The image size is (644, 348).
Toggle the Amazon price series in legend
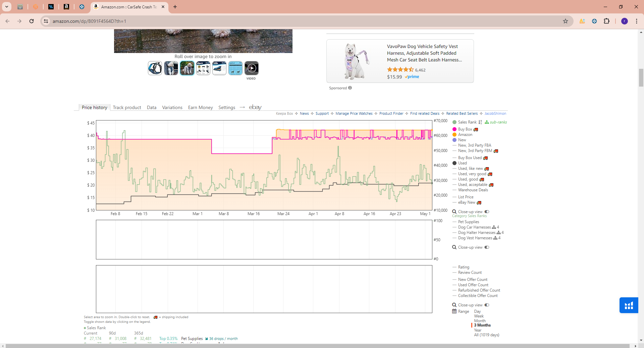tap(462, 135)
